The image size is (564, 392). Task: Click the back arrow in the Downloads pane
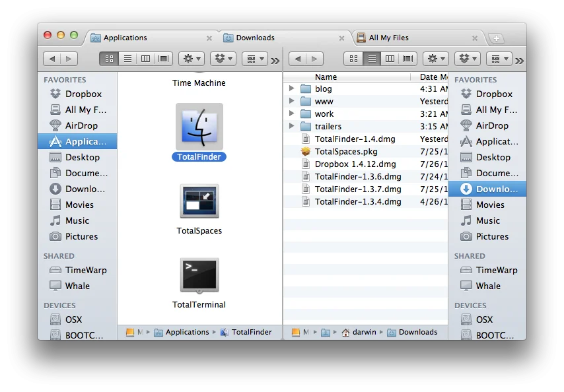[x=297, y=58]
